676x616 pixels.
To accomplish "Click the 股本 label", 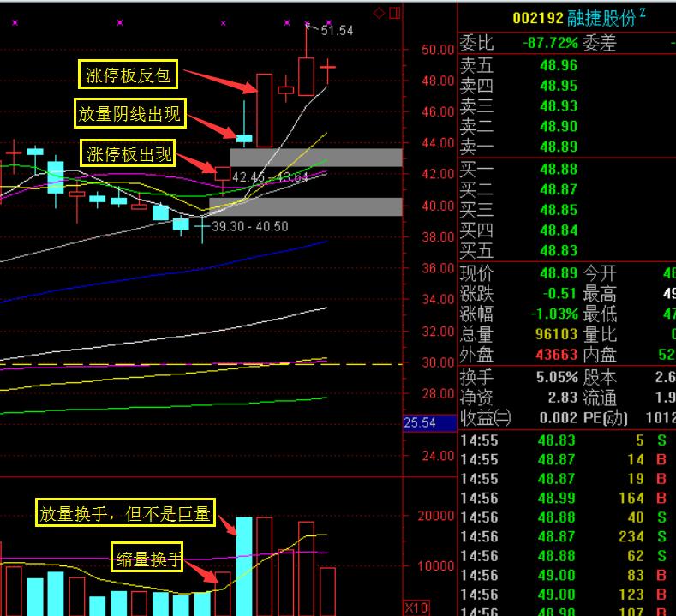I will coord(600,377).
